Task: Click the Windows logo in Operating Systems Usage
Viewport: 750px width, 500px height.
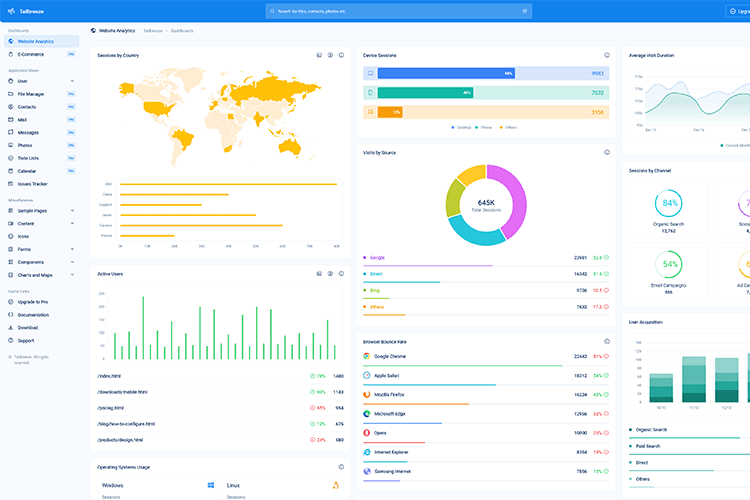Action: (212, 485)
